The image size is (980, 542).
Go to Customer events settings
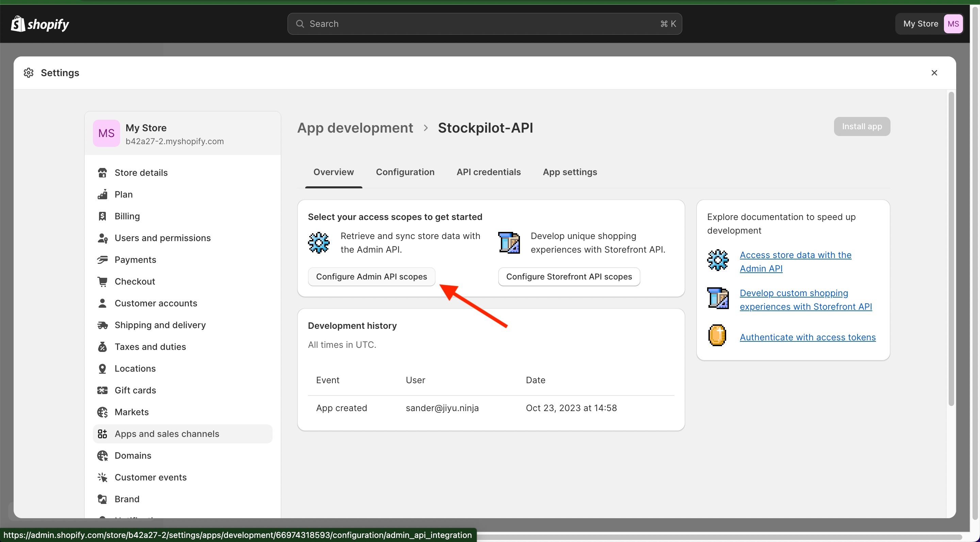183,477
